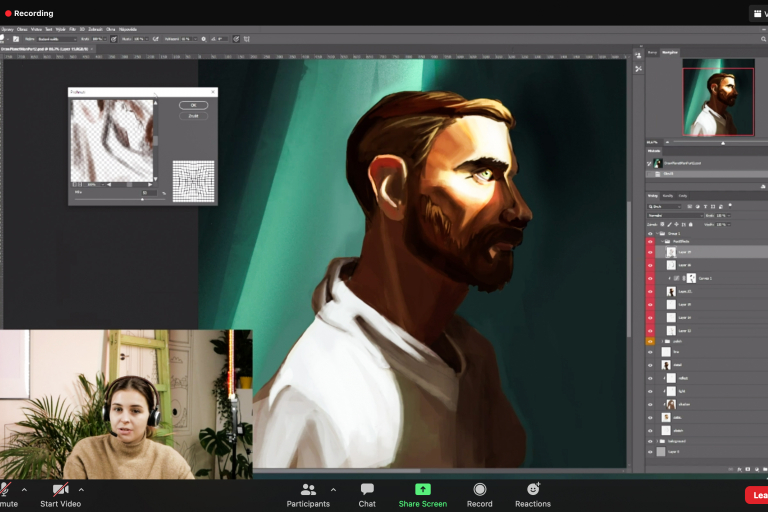Click the fx layer style icon under layers
The image size is (768, 512).
740,469
